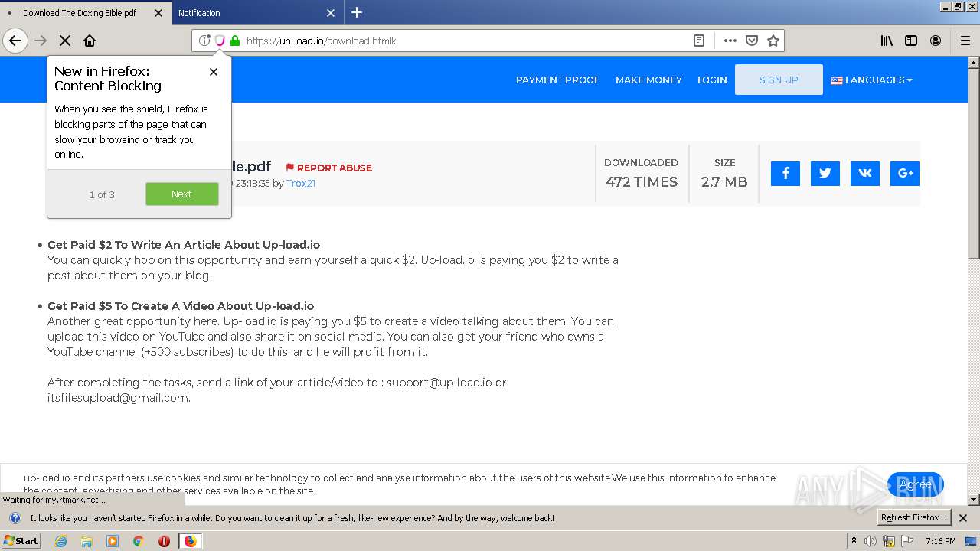Bookmark this page with the star icon
The width and height of the screenshot is (980, 551).
pyautogui.click(x=773, y=41)
